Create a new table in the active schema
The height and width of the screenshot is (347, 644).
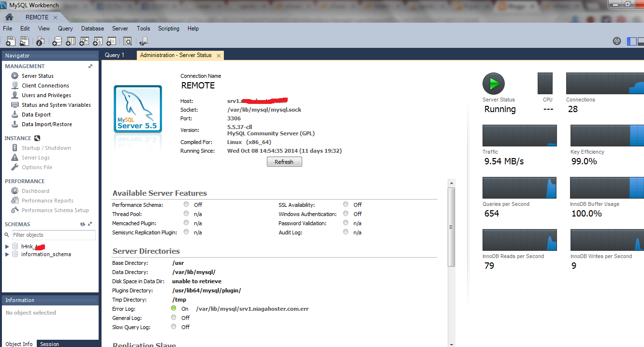click(70, 41)
